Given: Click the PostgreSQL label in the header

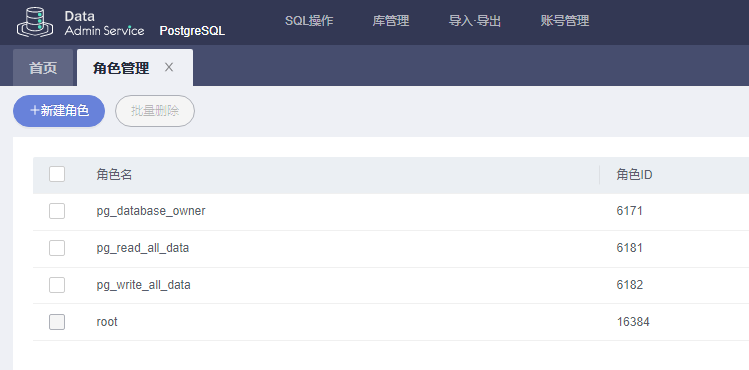Looking at the screenshot, I should pos(192,31).
